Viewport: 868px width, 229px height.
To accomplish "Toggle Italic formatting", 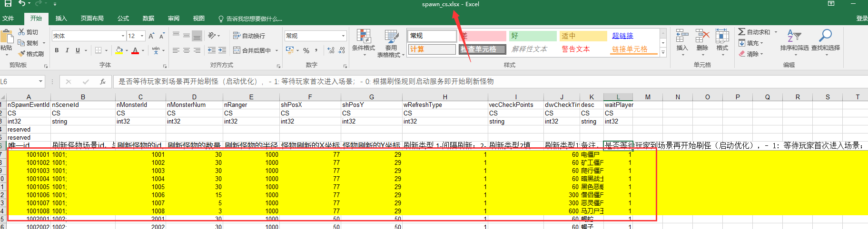I will pos(67,50).
